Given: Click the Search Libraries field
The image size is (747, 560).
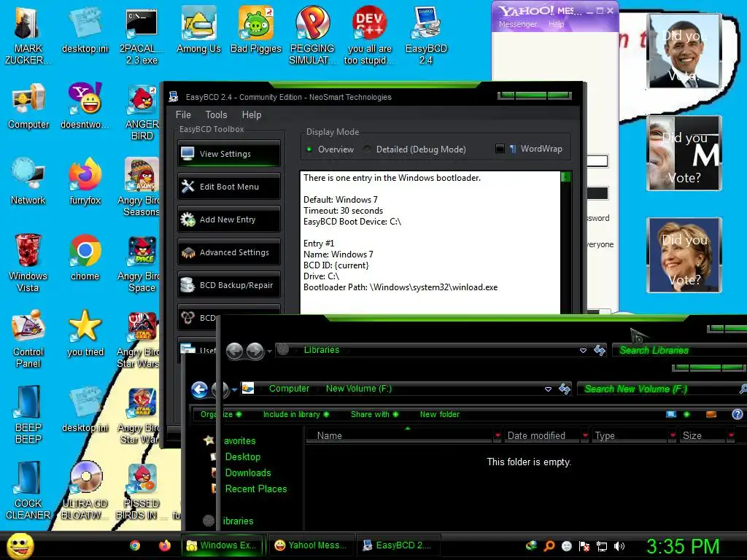Looking at the screenshot, I should tap(679, 351).
